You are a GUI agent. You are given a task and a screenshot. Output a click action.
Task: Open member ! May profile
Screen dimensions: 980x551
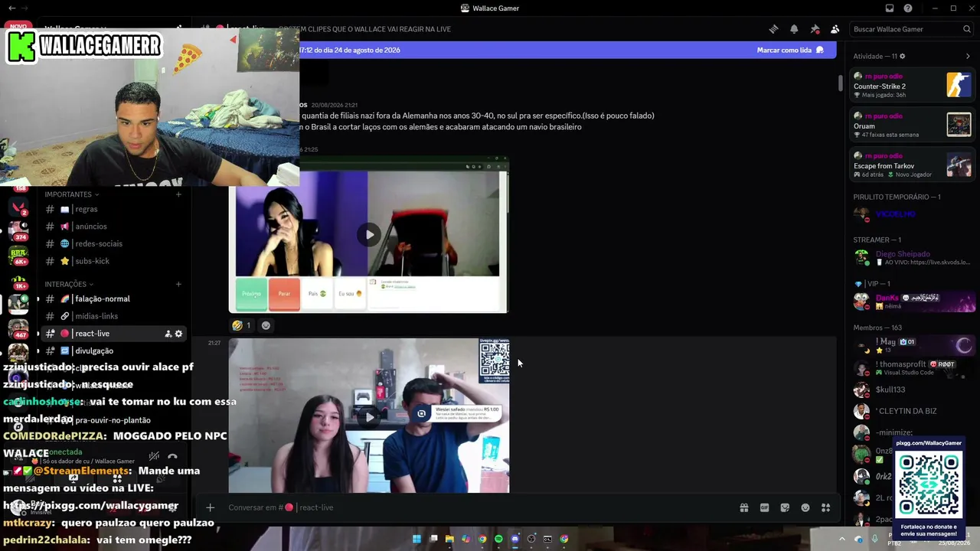coord(913,346)
